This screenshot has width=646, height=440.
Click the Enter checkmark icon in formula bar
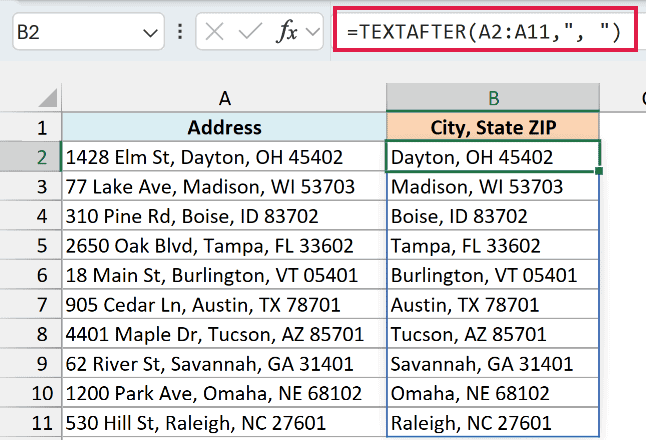click(250, 31)
